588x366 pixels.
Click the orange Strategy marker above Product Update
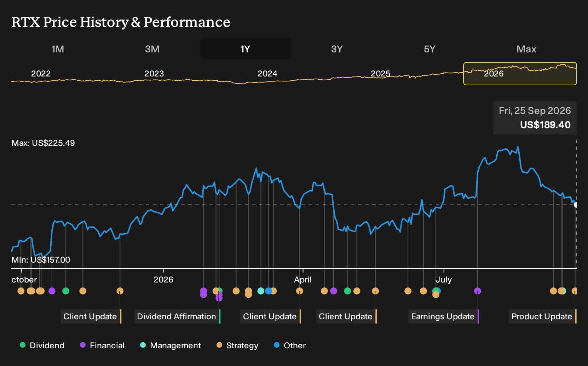(575, 291)
